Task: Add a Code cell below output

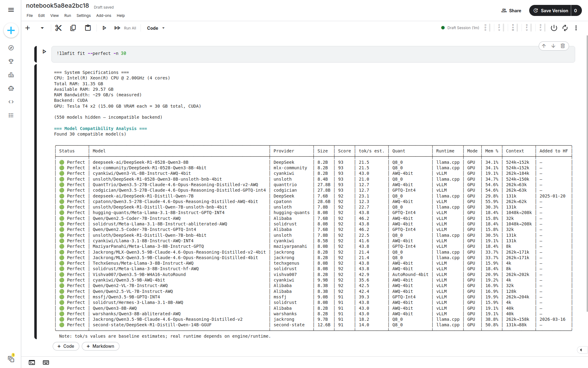Action: pyautogui.click(x=66, y=346)
